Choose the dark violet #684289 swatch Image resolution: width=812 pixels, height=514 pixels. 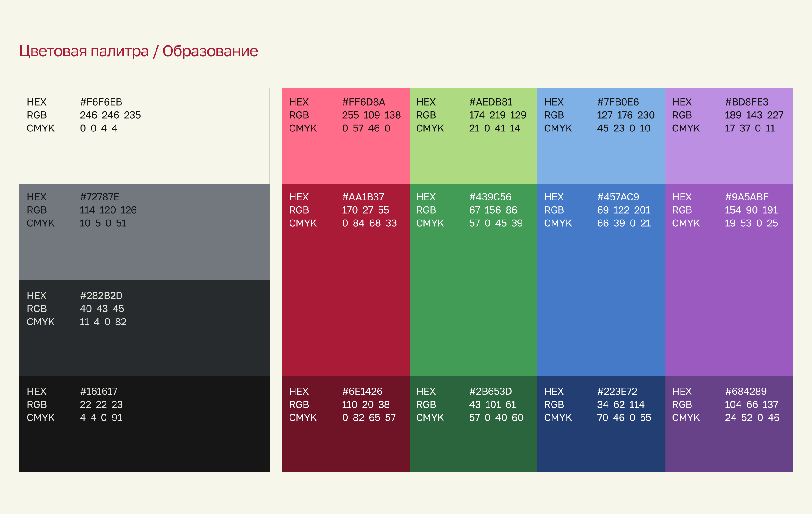point(729,445)
